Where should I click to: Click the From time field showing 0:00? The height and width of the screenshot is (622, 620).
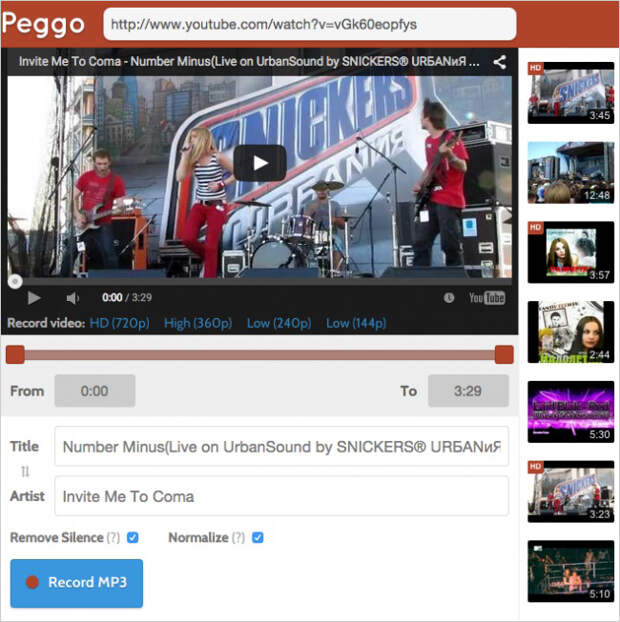point(95,391)
